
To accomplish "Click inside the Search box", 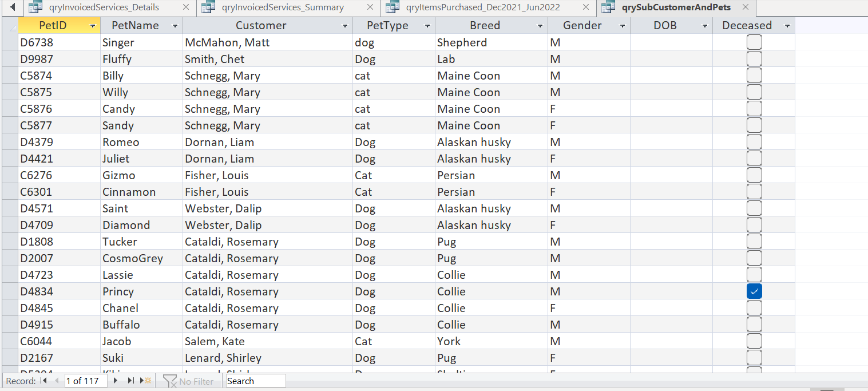I will point(255,381).
